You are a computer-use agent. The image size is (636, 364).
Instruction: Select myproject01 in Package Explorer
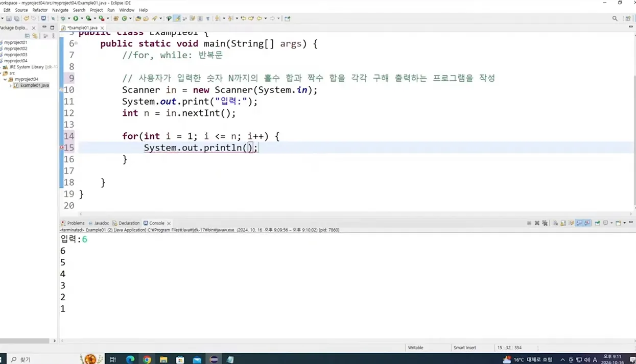coord(15,42)
